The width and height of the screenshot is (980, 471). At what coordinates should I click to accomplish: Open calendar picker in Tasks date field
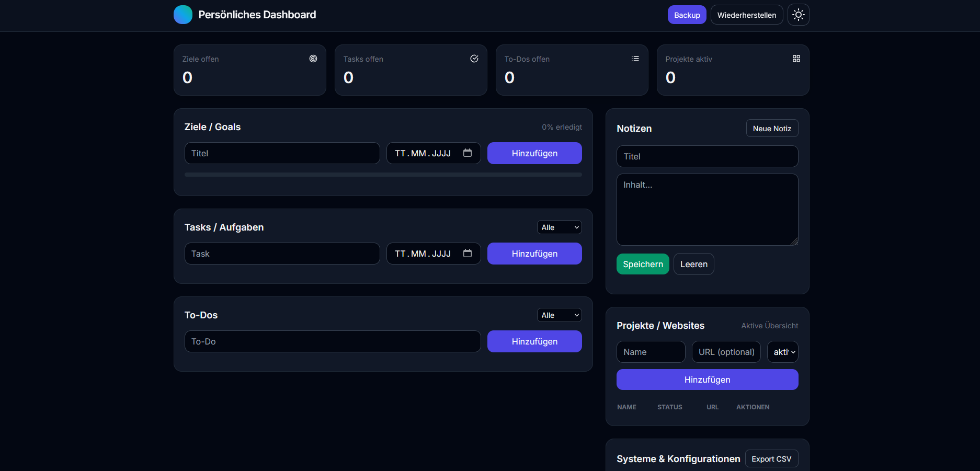(x=468, y=254)
